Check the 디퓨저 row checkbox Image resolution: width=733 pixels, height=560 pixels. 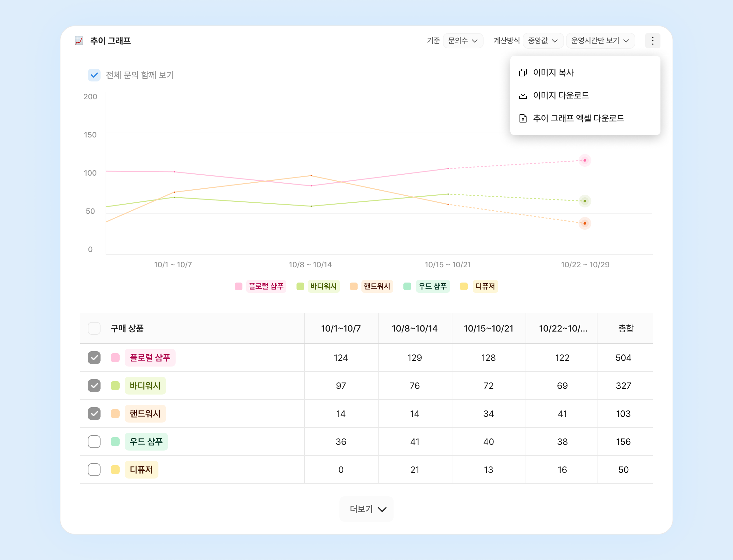tap(94, 470)
